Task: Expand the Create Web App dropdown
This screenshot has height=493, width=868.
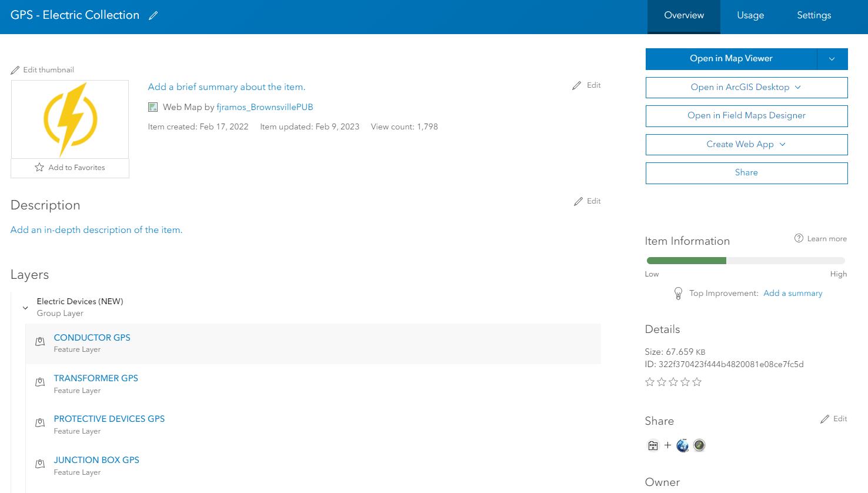Action: tap(782, 144)
